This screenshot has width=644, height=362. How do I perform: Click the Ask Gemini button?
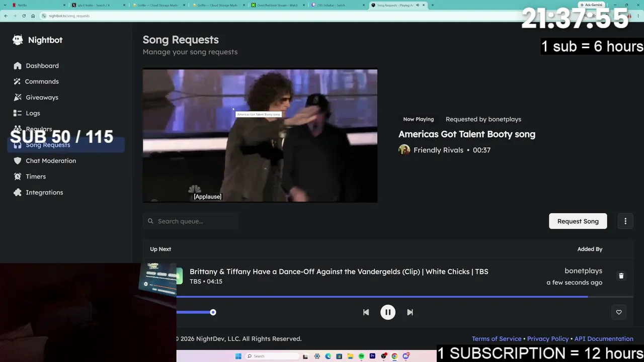pyautogui.click(x=591, y=5)
